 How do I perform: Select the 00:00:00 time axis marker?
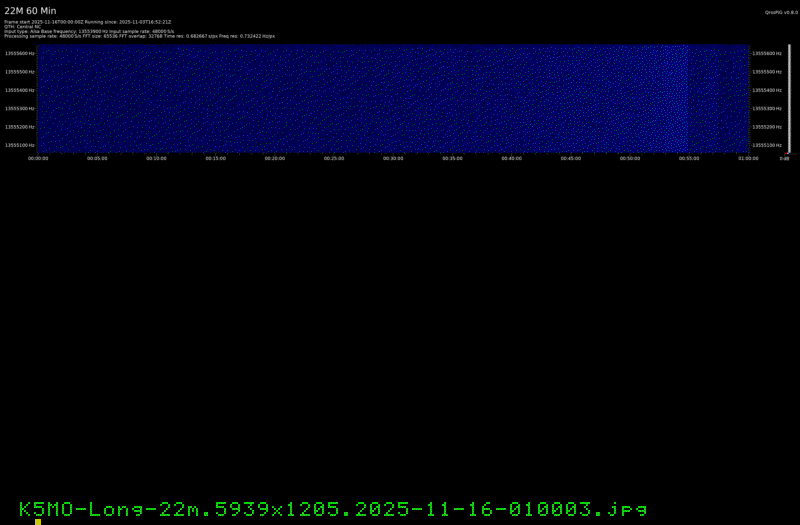[x=38, y=158]
